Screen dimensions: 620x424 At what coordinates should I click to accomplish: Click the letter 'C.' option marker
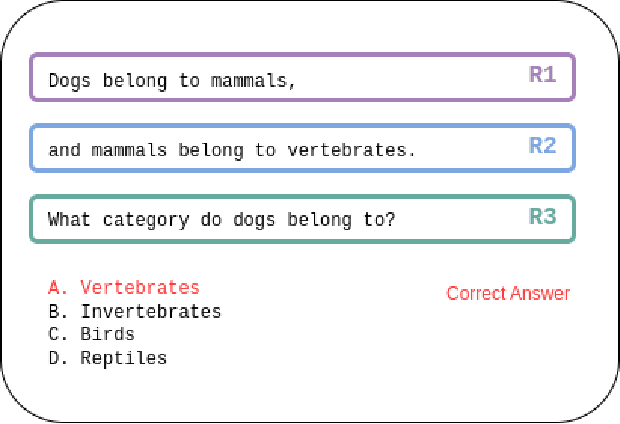[x=58, y=334]
